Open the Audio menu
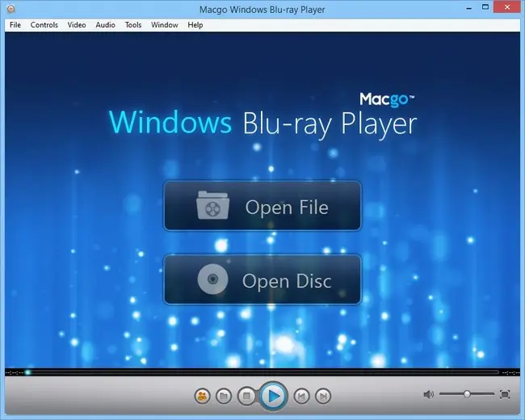This screenshot has height=420, width=525. tap(106, 25)
